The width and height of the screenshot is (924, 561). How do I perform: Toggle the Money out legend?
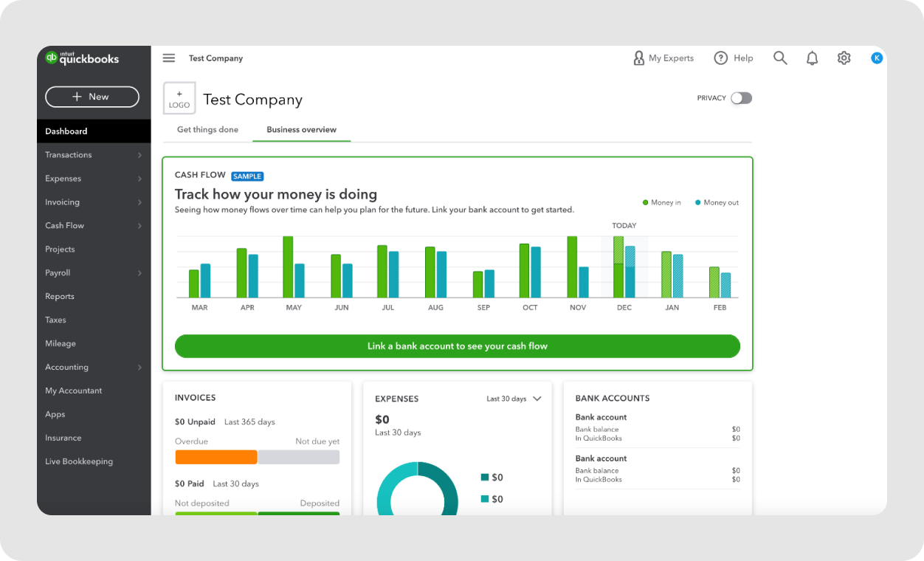pyautogui.click(x=715, y=202)
